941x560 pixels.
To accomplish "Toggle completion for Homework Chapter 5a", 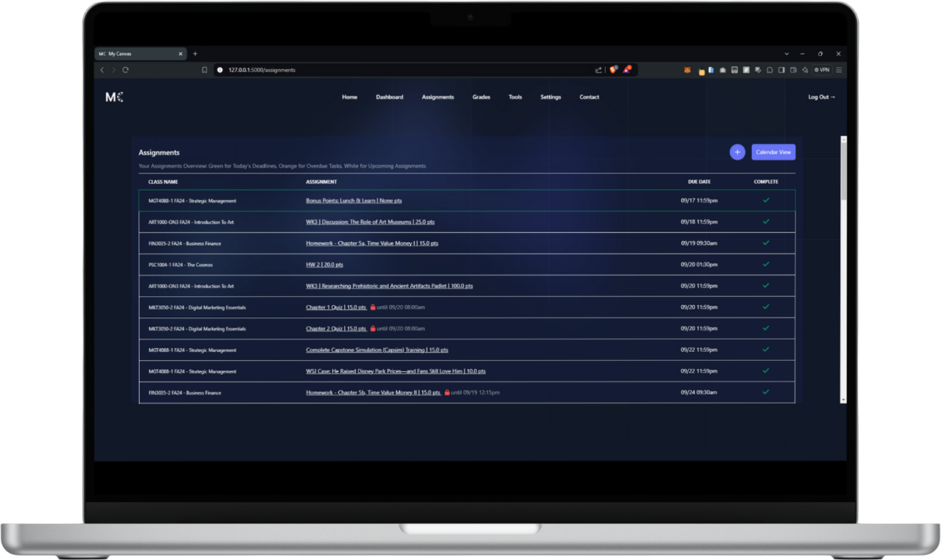I will point(765,243).
